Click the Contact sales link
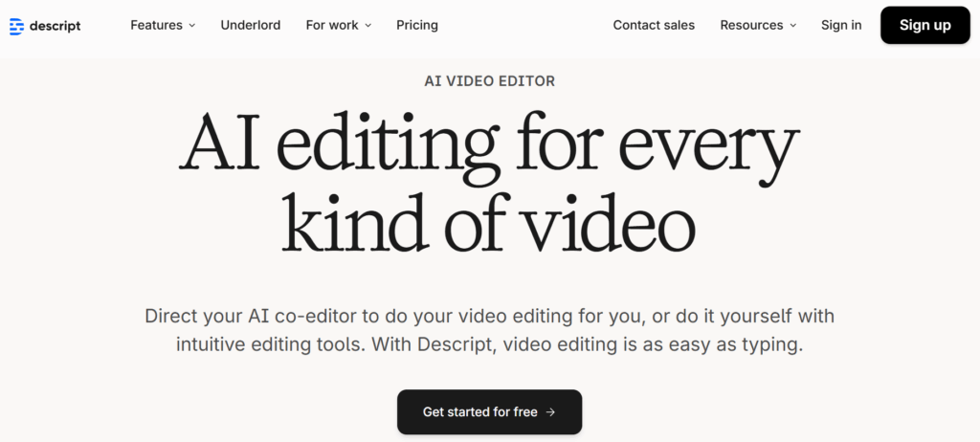Screen dimensions: 980x442 coord(654,25)
